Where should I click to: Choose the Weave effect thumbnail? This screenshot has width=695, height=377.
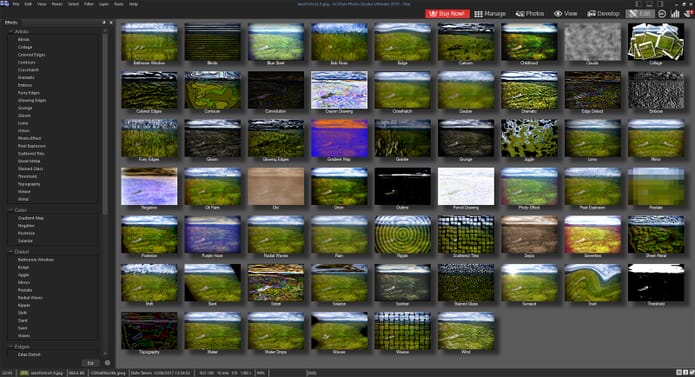click(402, 331)
